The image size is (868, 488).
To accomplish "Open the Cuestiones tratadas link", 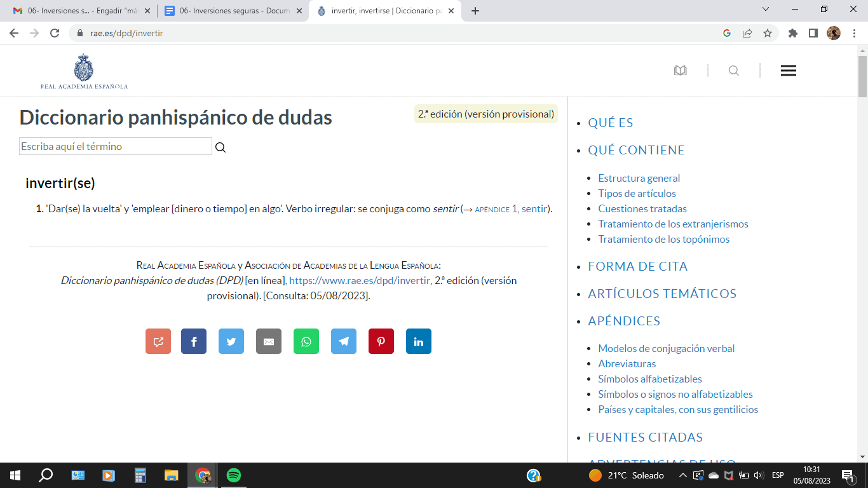I will [x=642, y=208].
